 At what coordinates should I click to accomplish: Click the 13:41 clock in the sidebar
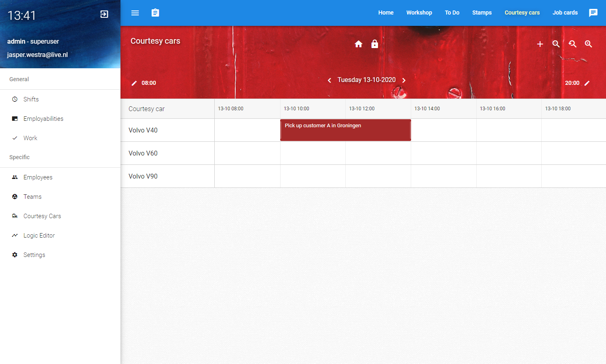[x=22, y=15]
